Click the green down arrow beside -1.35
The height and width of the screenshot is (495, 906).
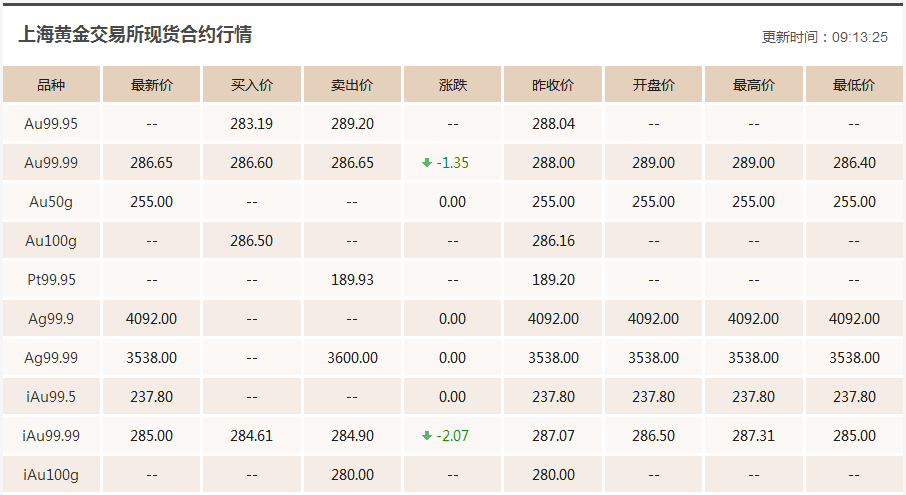click(x=427, y=163)
